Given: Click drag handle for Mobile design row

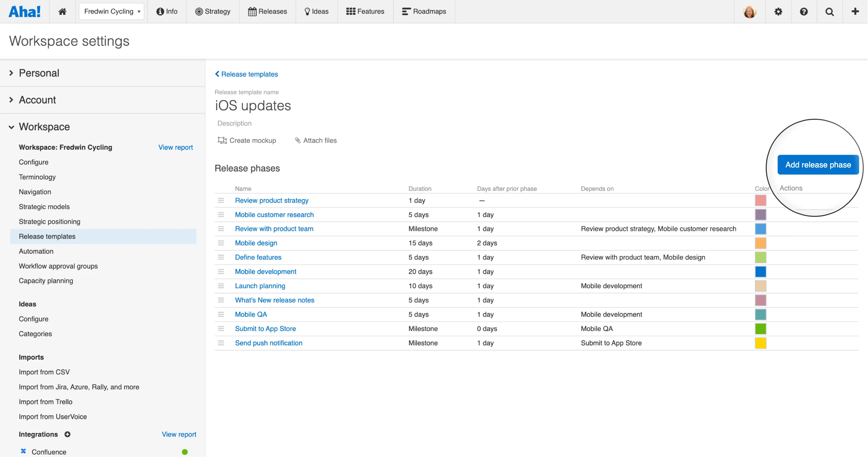Looking at the screenshot, I should pos(221,243).
